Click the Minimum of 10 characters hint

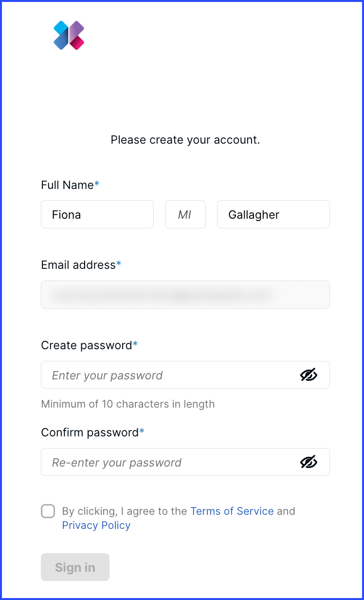[128, 404]
